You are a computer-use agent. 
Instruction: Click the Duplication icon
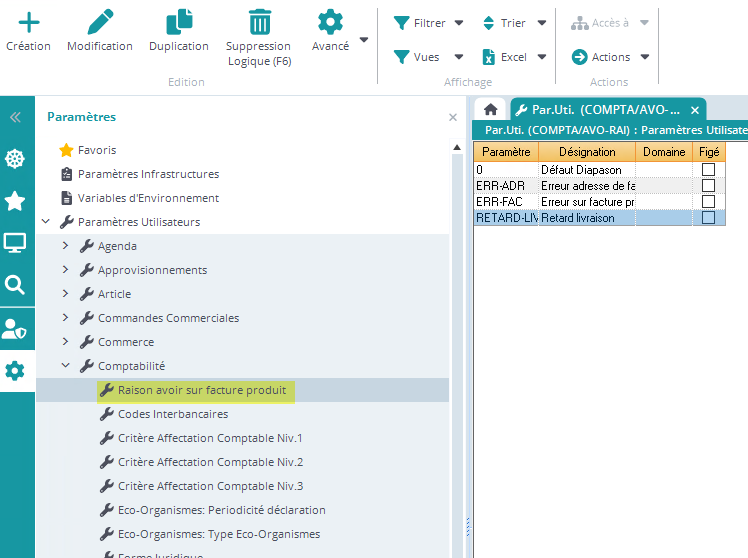179,21
